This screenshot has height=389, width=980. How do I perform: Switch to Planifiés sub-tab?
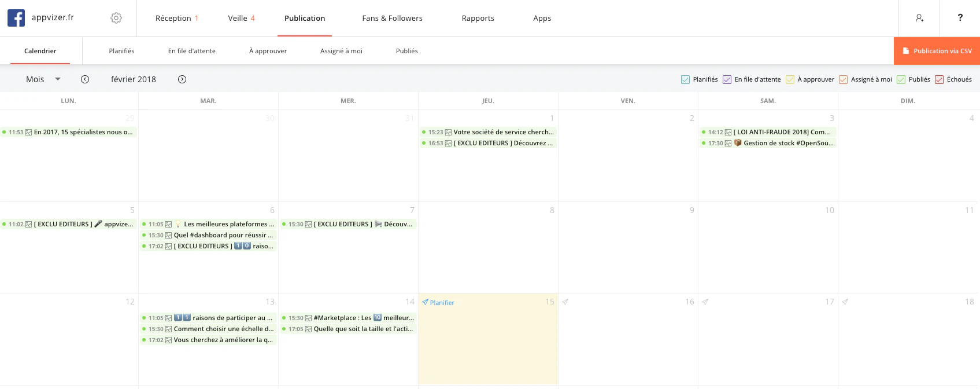point(121,51)
